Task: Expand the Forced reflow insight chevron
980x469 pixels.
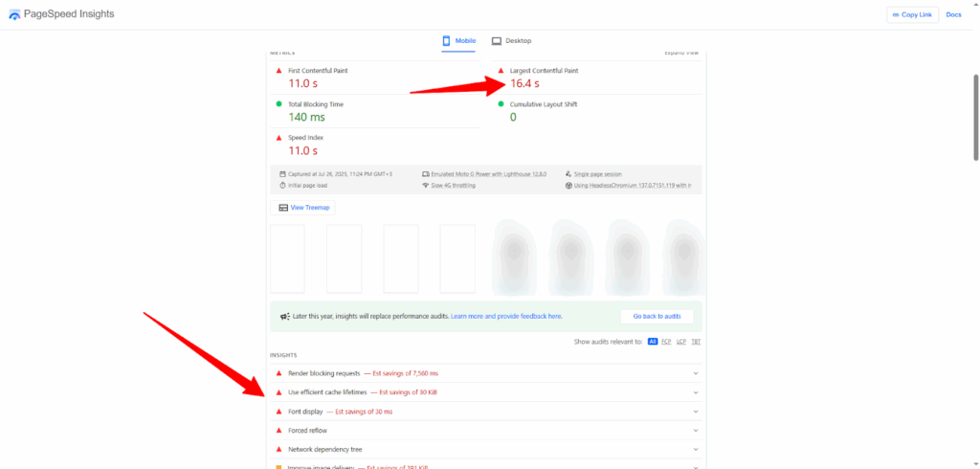Action: [x=696, y=430]
